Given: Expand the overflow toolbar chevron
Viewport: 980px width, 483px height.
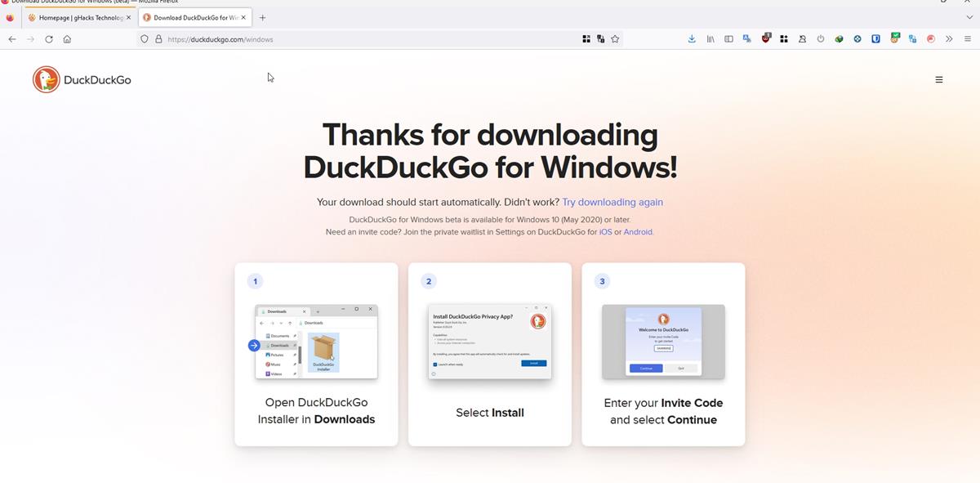Looking at the screenshot, I should tap(949, 38).
